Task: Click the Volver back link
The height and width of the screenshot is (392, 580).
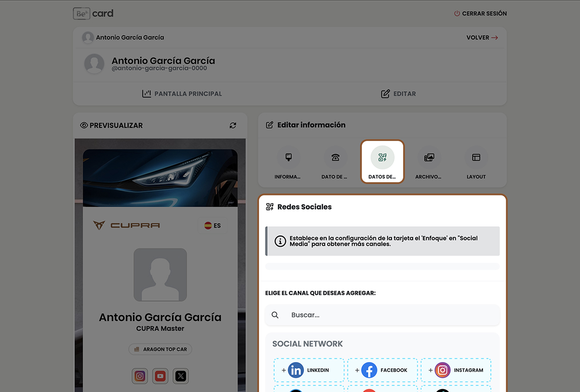Action: point(482,38)
